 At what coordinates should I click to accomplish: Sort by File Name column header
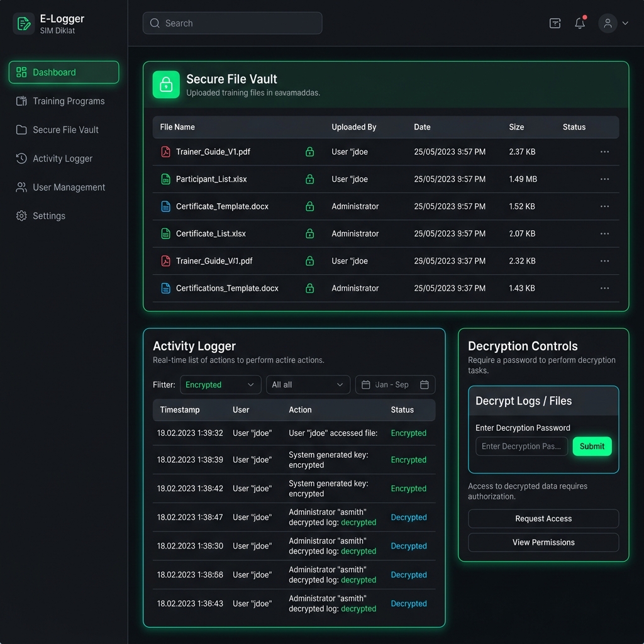coord(177,127)
